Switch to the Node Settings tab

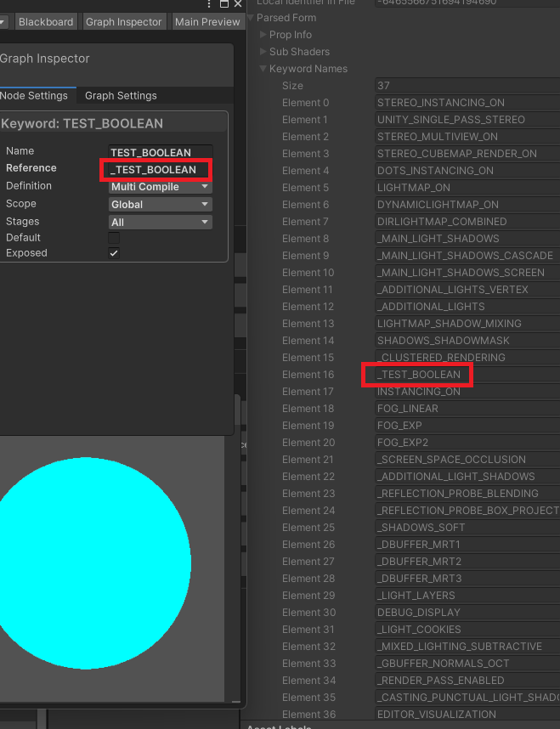point(34,96)
